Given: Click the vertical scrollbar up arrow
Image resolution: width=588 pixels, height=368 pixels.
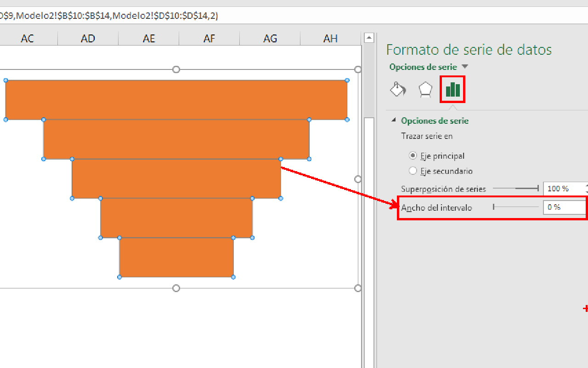Looking at the screenshot, I should [369, 38].
